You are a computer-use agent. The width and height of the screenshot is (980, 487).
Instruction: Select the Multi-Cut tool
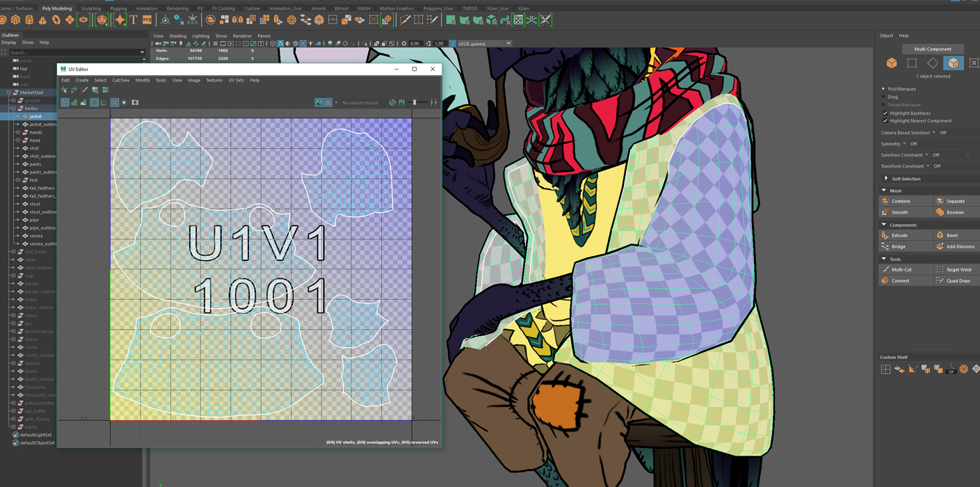tap(885, 269)
